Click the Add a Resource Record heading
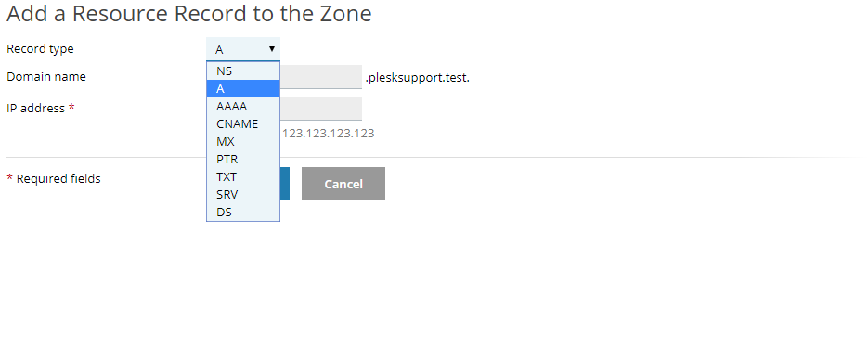Viewport: 868px width, 362px height. click(188, 14)
